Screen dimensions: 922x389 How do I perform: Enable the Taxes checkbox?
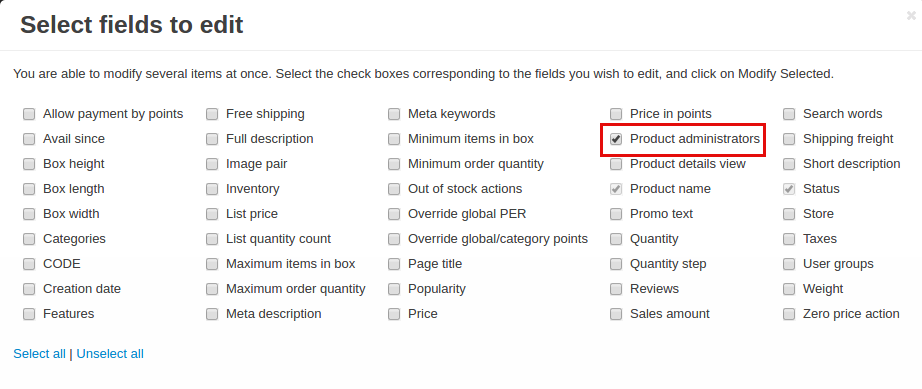[789, 239]
